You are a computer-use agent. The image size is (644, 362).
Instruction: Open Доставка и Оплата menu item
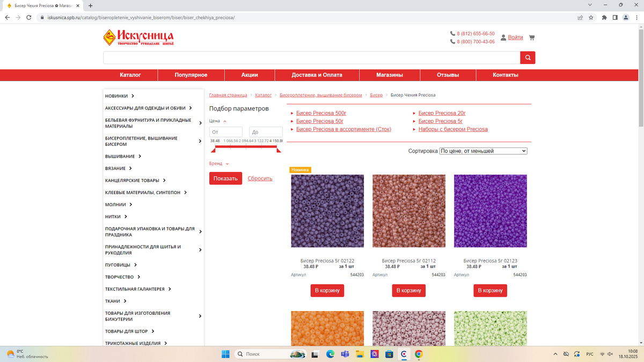(x=317, y=75)
